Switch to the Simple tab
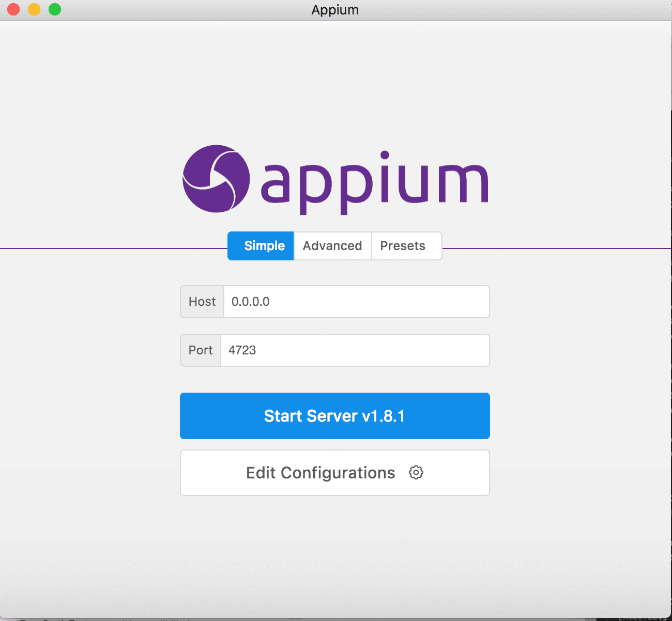This screenshot has width=672, height=621. tap(261, 246)
